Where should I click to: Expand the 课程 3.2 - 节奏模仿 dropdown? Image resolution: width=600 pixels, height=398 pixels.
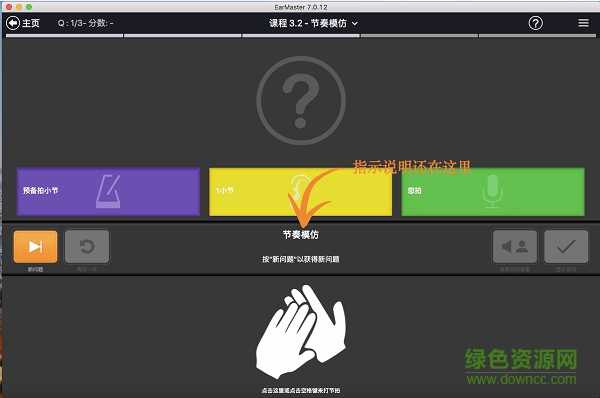[313, 23]
